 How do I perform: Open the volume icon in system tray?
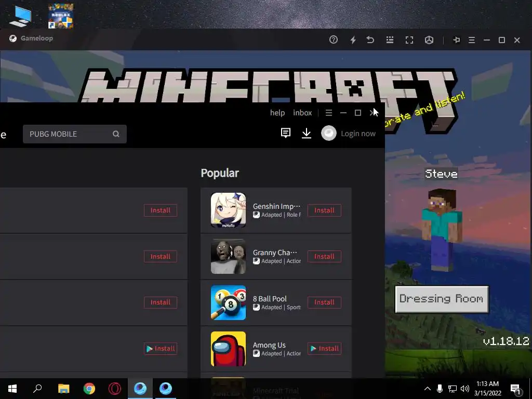pos(465,389)
